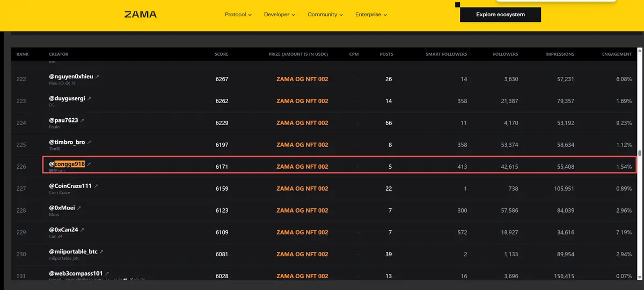Sort by the CPM column header
The height and width of the screenshot is (290, 644).
354,54
